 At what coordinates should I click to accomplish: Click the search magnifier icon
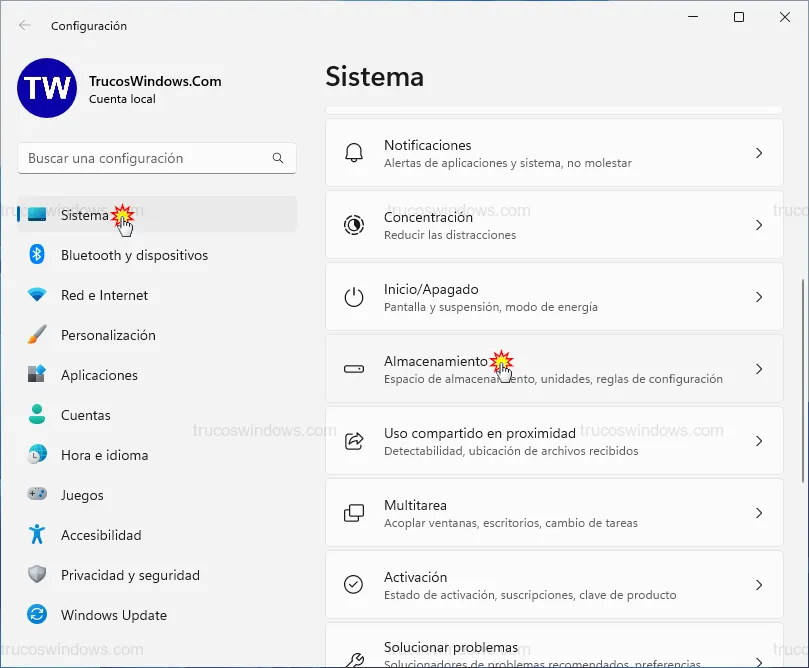click(278, 158)
